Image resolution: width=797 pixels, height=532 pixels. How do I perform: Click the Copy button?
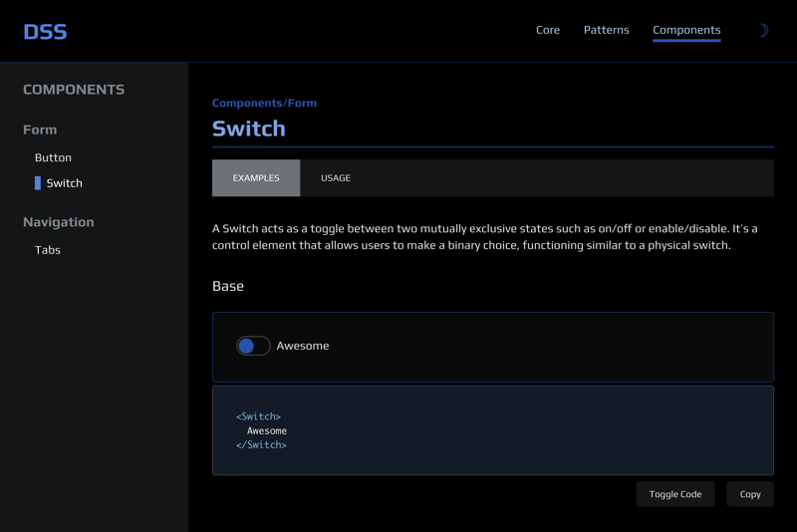(750, 494)
